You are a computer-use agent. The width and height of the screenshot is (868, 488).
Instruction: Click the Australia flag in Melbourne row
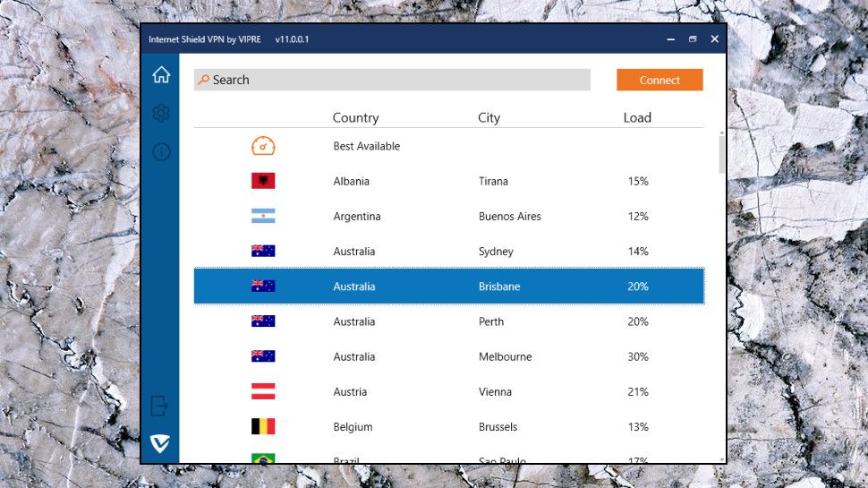(263, 356)
